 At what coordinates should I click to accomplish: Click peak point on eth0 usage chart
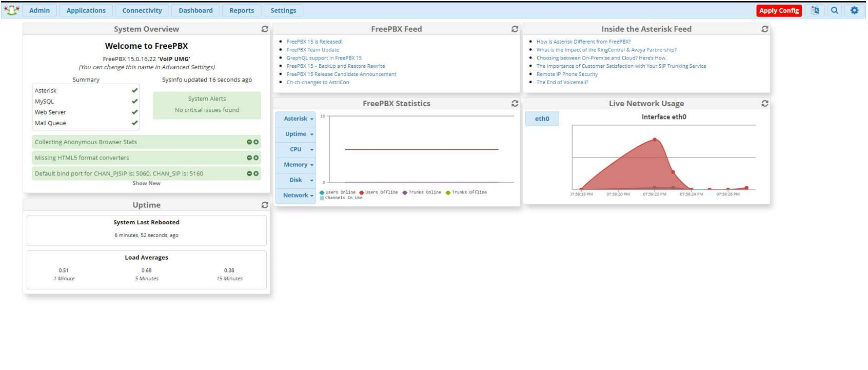pos(655,139)
